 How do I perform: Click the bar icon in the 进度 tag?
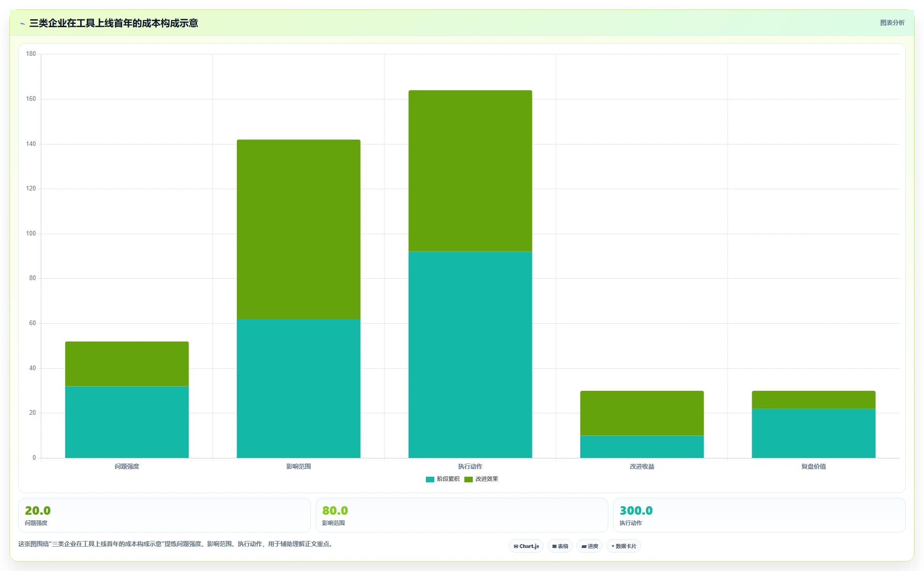tap(584, 547)
